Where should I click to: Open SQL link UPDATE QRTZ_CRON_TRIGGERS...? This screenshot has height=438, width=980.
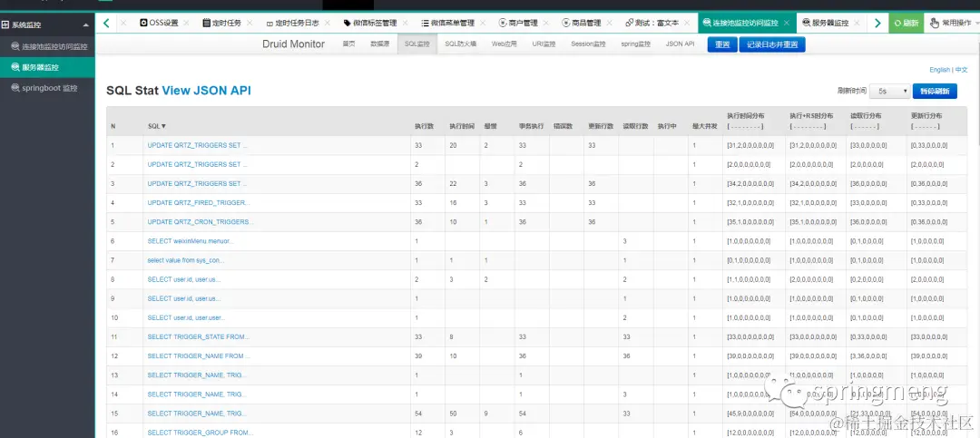coord(201,222)
